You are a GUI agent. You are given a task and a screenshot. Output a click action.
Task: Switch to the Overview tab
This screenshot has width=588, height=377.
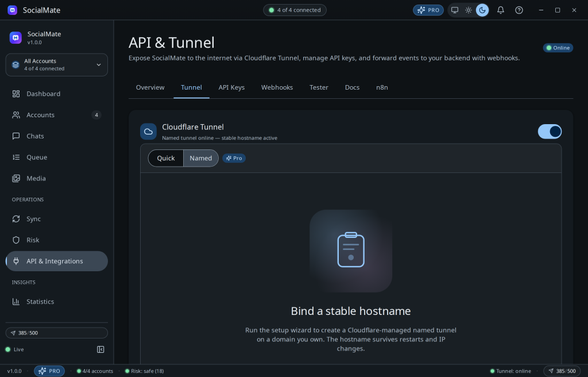point(150,87)
